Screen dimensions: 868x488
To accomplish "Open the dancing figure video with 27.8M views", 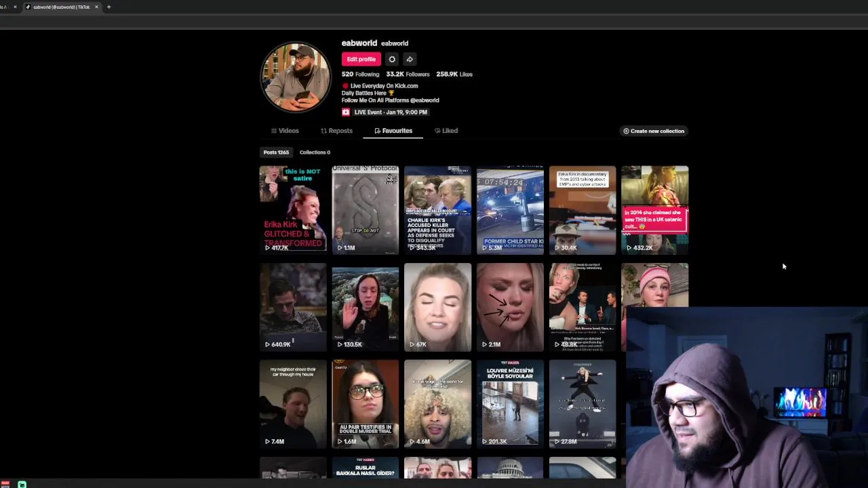I will (583, 404).
